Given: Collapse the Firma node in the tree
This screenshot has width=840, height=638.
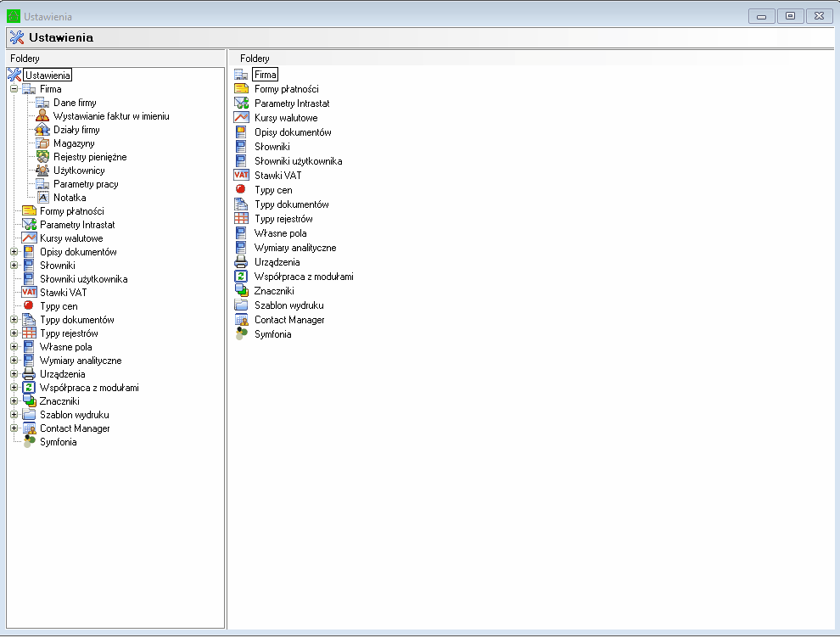Looking at the screenshot, I should pos(14,89).
